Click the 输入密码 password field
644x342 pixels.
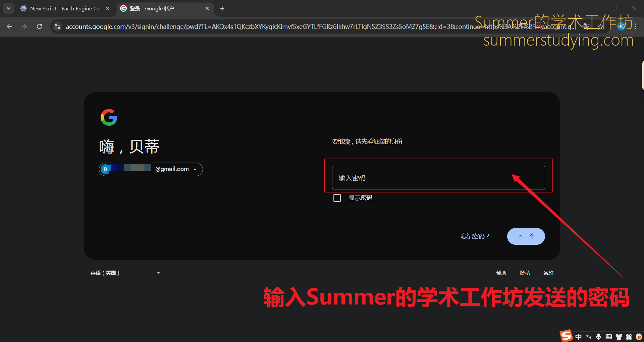pyautogui.click(x=438, y=178)
